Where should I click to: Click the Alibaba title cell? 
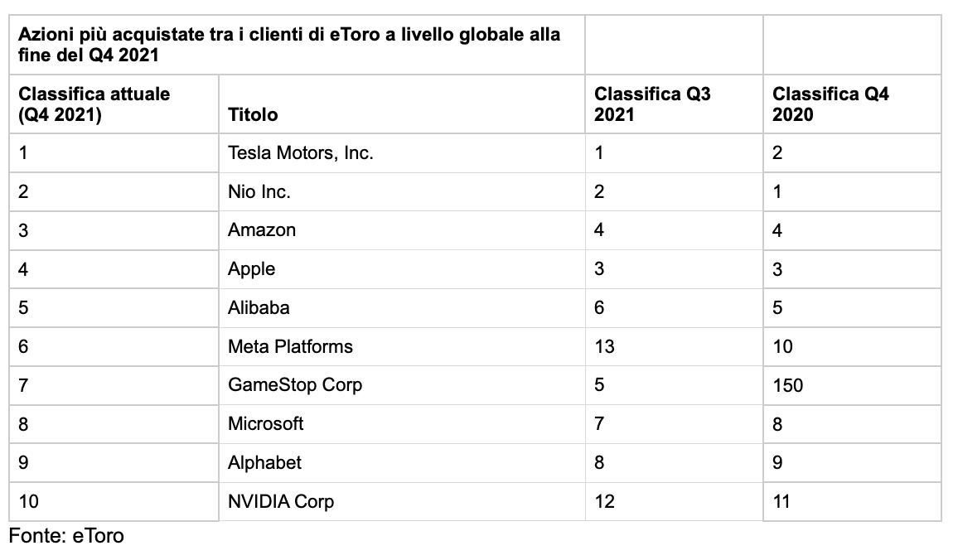point(259,307)
